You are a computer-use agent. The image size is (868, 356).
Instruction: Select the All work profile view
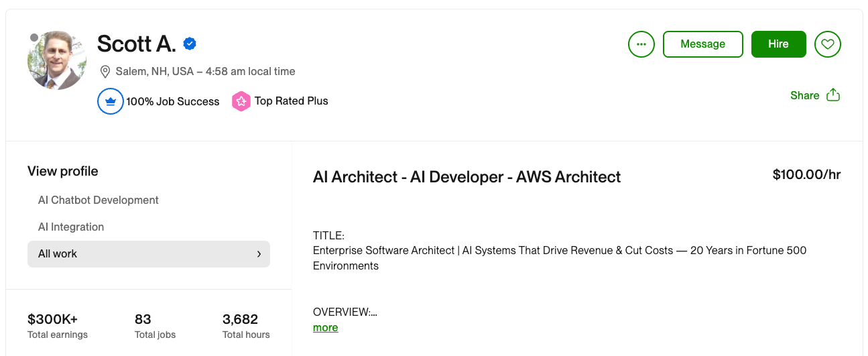tap(58, 254)
